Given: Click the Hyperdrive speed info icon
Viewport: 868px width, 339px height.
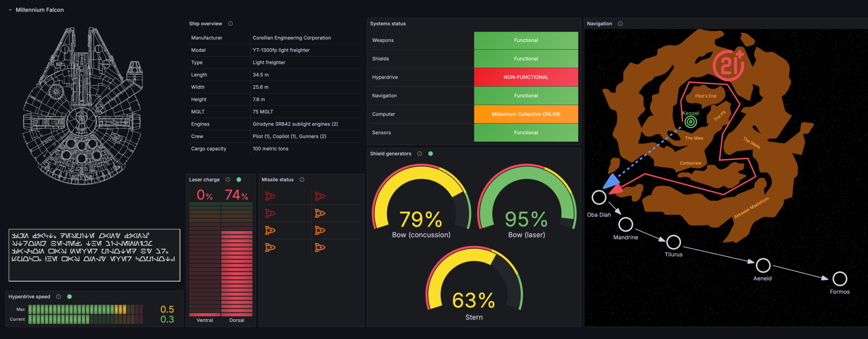Looking at the screenshot, I should (x=58, y=297).
